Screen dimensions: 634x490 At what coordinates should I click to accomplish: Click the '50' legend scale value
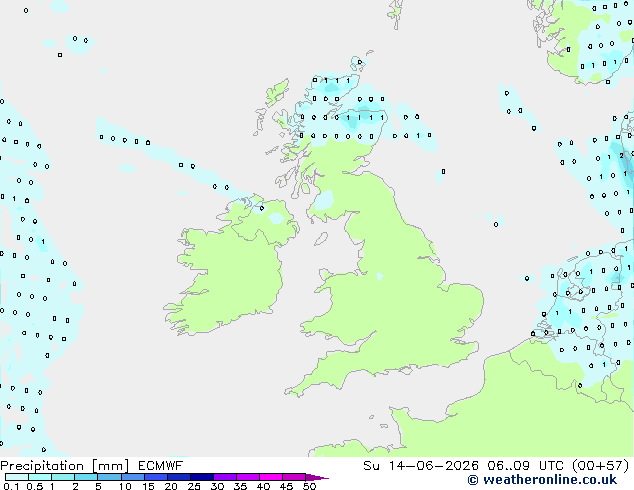[309, 486]
